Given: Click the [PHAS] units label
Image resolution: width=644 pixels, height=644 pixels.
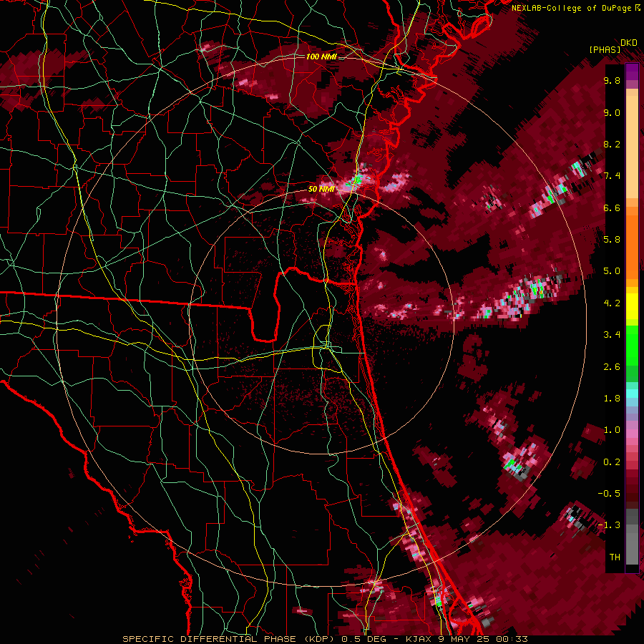Looking at the screenshot, I should click(x=605, y=50).
